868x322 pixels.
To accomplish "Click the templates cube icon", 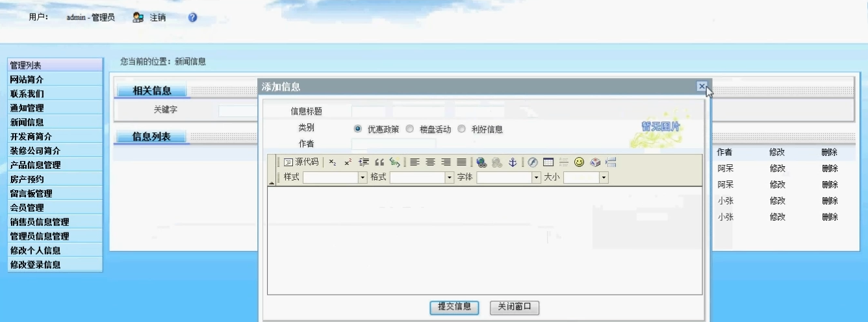I will click(595, 162).
